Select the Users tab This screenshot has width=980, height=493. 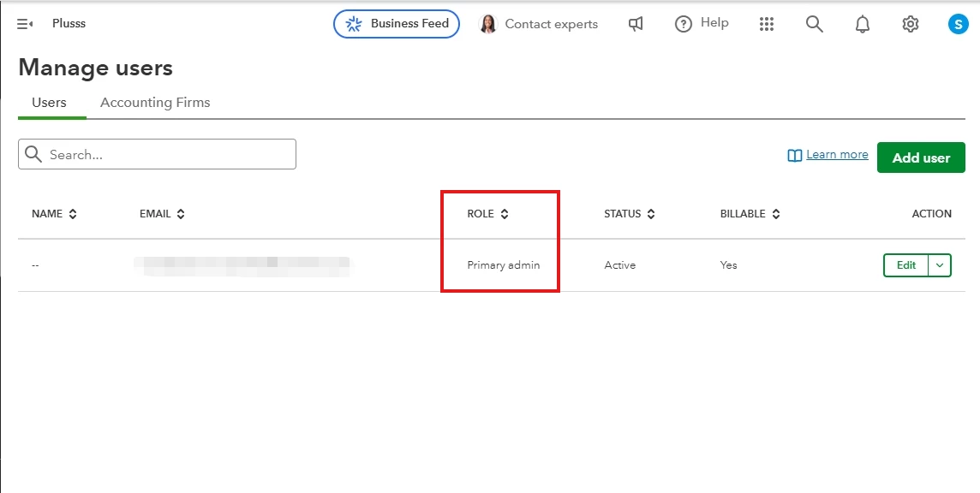(49, 103)
